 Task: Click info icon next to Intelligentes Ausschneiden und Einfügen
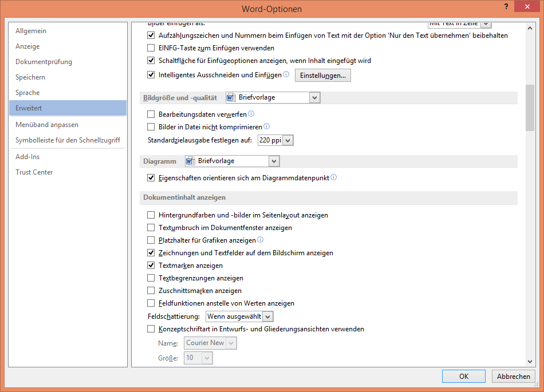pyautogui.click(x=286, y=74)
